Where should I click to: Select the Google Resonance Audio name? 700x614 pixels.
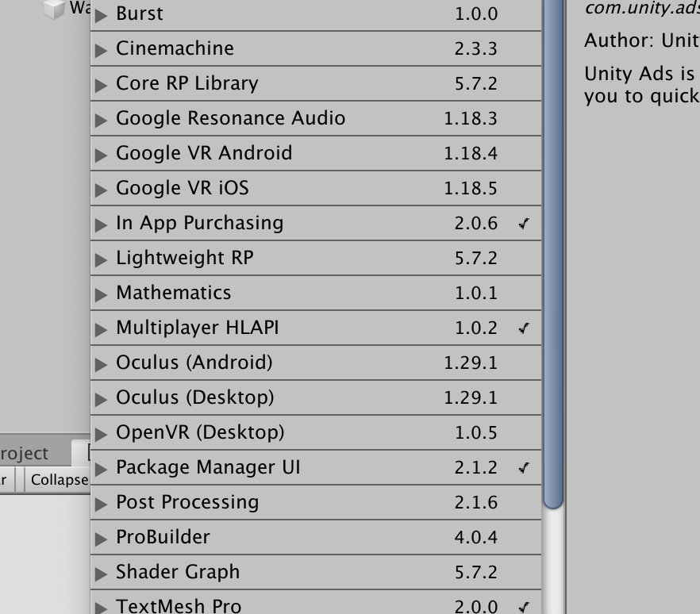[230, 118]
